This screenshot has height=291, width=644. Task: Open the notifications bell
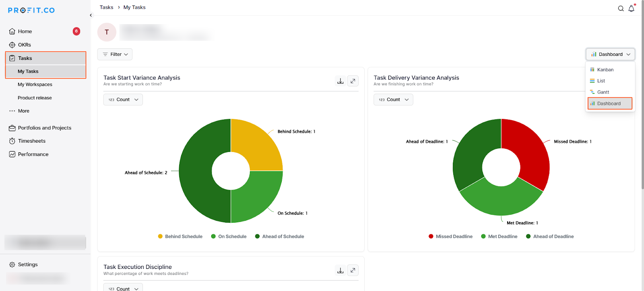click(x=631, y=8)
